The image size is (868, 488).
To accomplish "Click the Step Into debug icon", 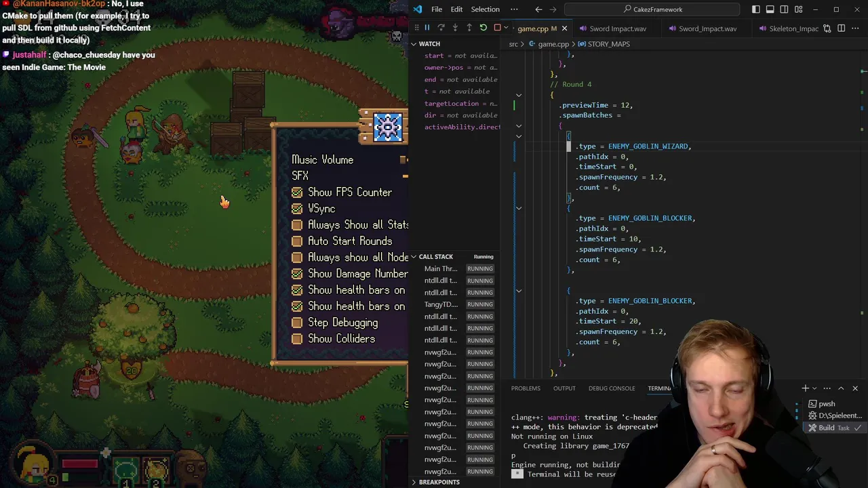I will (455, 28).
